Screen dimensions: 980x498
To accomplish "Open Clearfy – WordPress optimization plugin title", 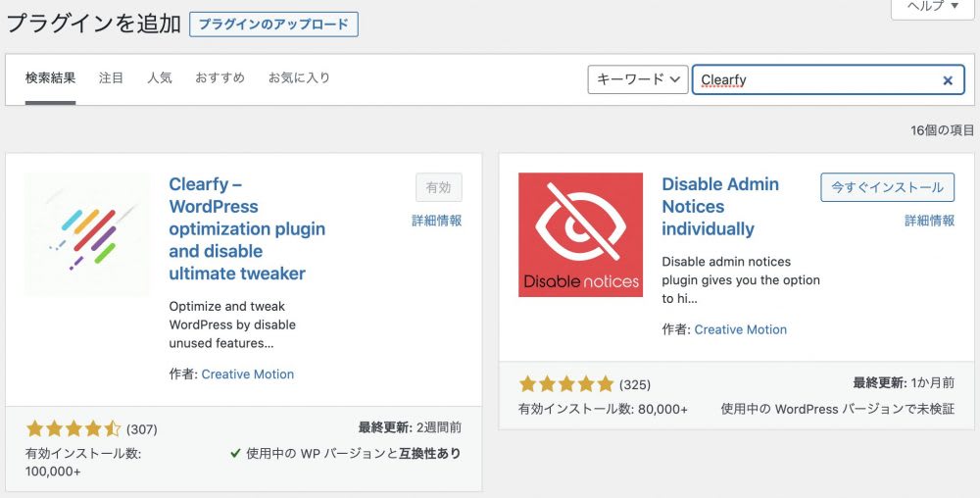I will pyautogui.click(x=247, y=228).
